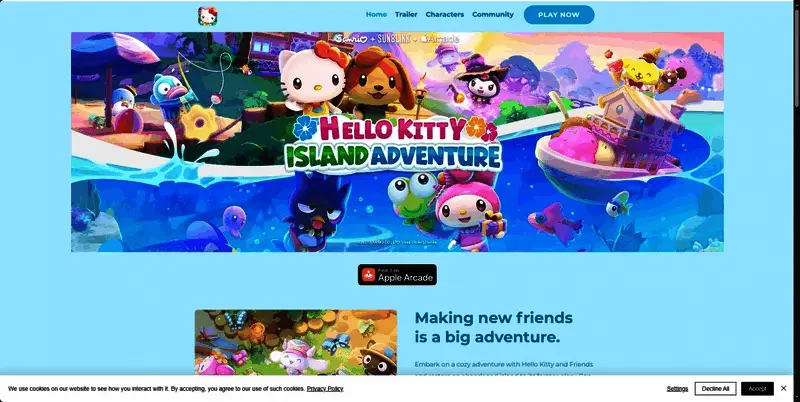Open the Characters menu link
Image resolution: width=800 pixels, height=402 pixels.
[444, 14]
